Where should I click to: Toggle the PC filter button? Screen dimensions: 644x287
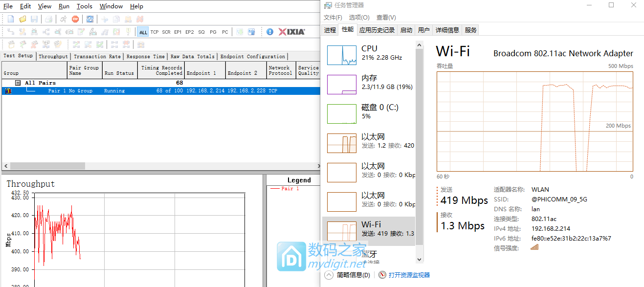[x=225, y=32]
